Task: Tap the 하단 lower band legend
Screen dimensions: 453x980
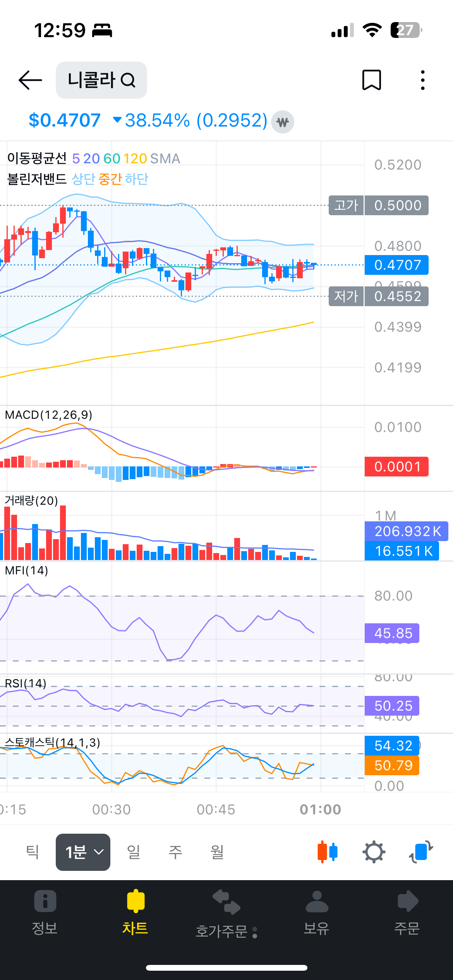Action: point(137,179)
